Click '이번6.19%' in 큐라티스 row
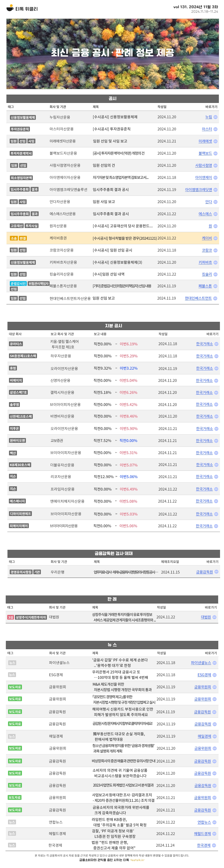 (x=129, y=344)
